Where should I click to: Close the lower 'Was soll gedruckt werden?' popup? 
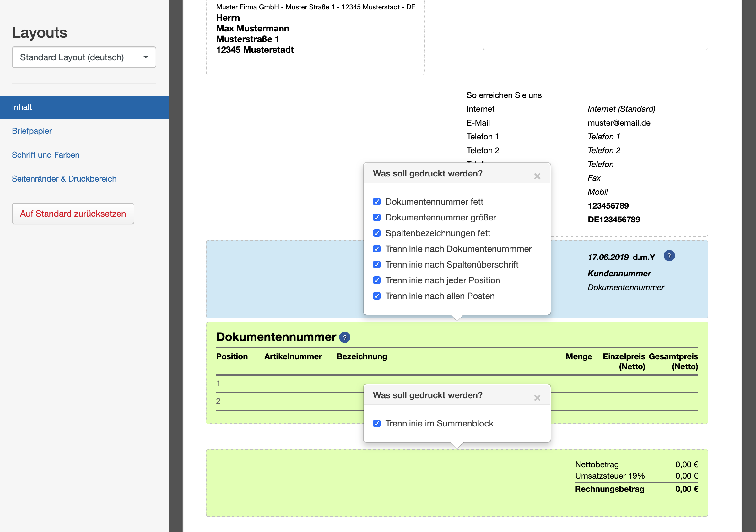[x=537, y=398]
